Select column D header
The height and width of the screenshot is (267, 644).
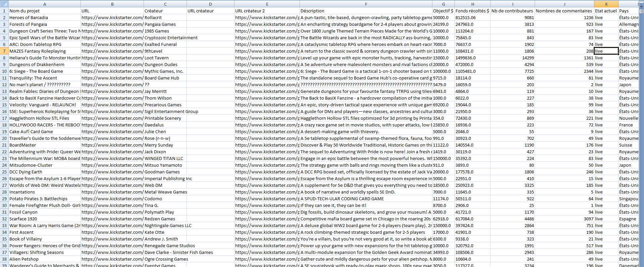(210, 4)
